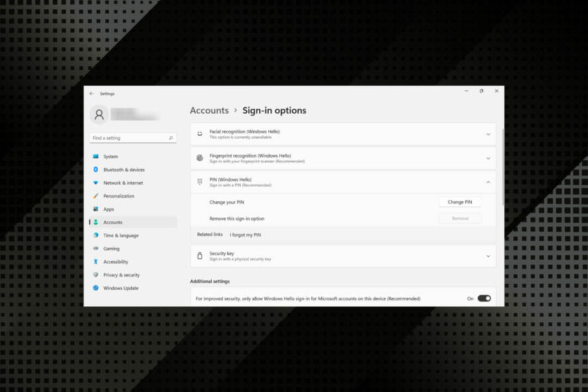Click the Facial recognition (Windows Hello) title
Viewport: 588px width, 392px height.
tap(244, 132)
